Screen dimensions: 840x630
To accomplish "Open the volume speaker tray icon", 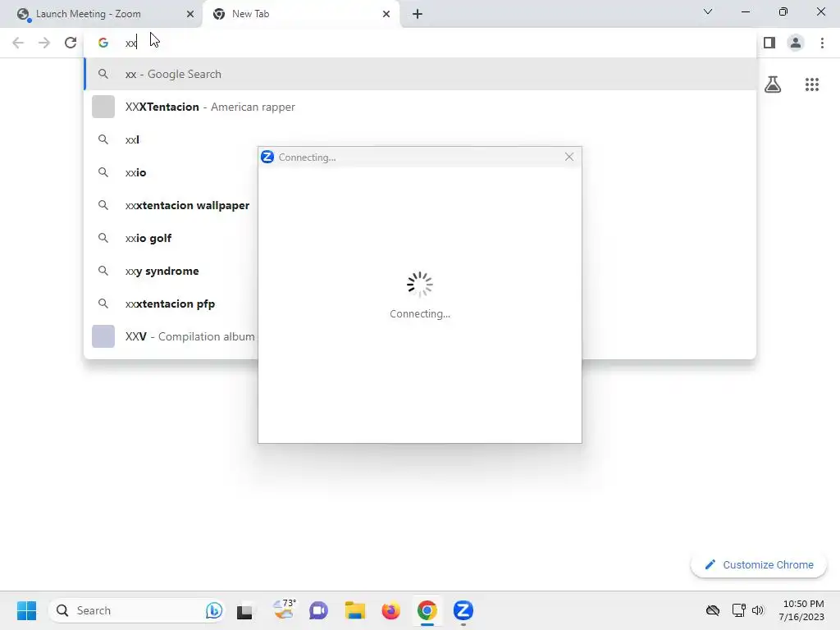I will 757,610.
